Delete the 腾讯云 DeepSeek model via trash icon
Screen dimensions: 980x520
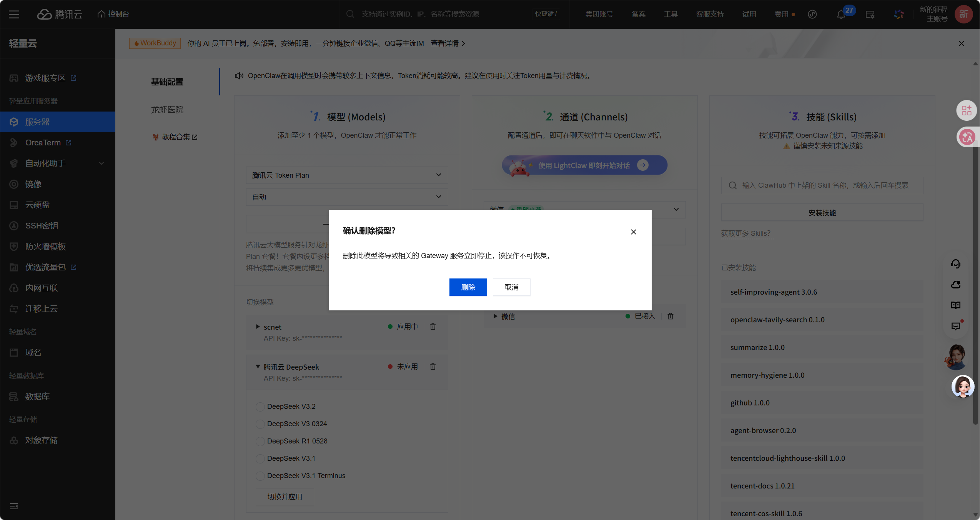[433, 367]
